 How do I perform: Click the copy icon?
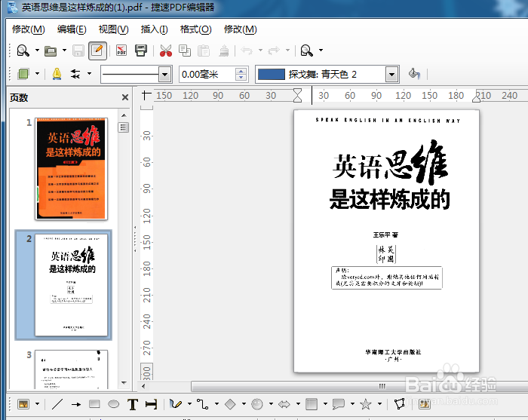point(185,51)
